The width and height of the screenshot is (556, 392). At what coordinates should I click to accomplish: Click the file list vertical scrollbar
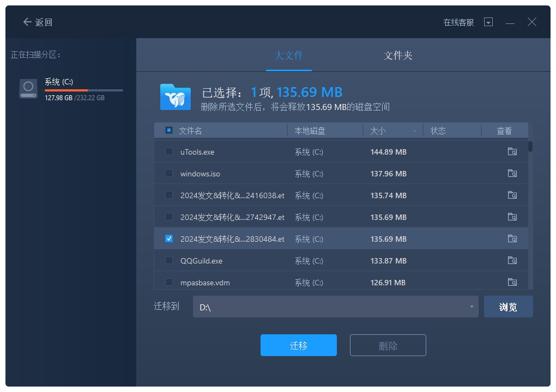tap(530, 147)
